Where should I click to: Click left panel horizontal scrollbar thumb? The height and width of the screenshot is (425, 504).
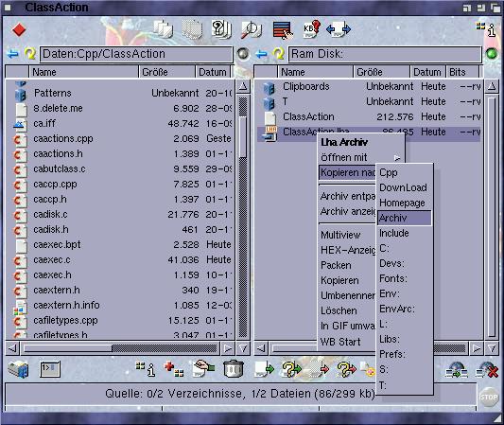click(68, 348)
